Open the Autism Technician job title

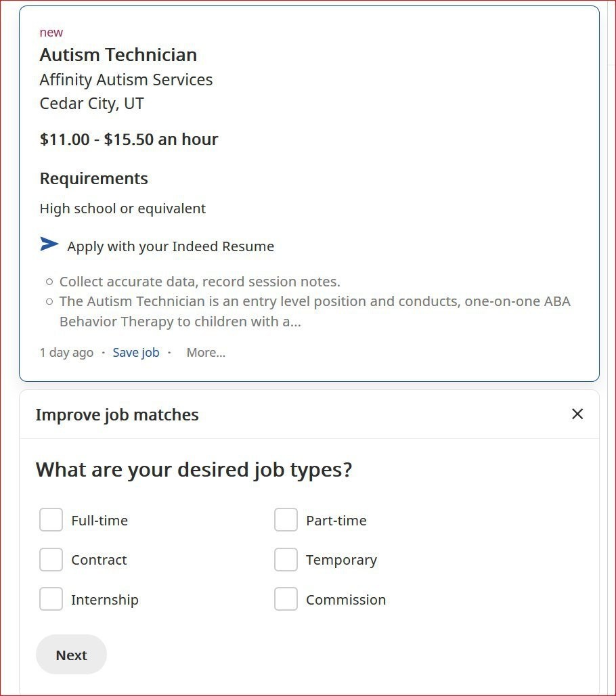point(118,55)
